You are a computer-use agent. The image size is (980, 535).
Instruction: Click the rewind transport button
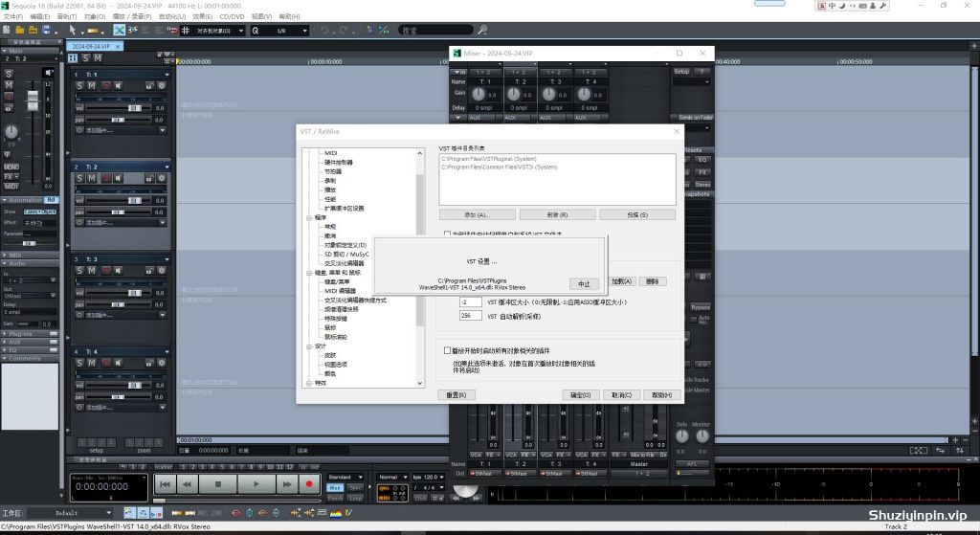pyautogui.click(x=187, y=483)
